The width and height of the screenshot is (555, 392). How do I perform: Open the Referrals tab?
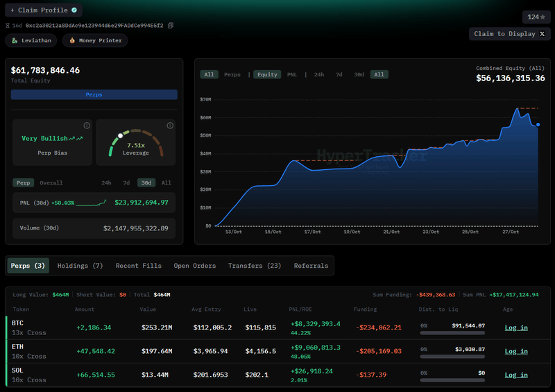(x=311, y=266)
